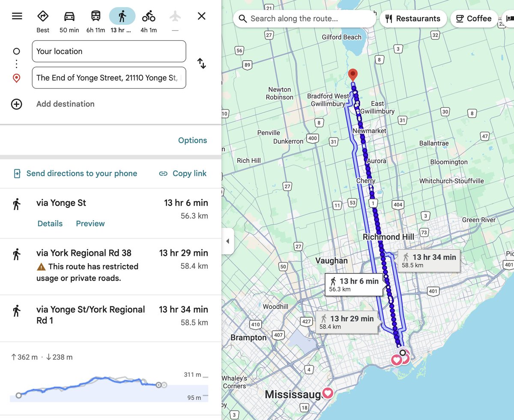Click the Hotels chip bed icon
The width and height of the screenshot is (514, 420).
click(509, 18)
